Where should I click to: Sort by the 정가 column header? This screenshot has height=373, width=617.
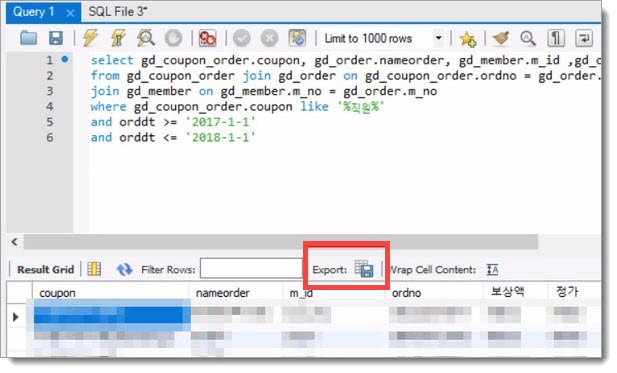coord(574,292)
